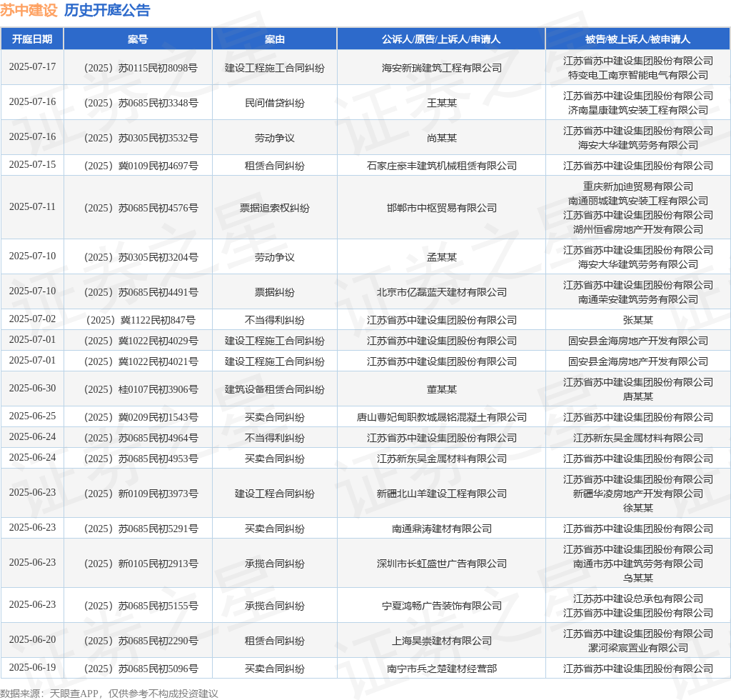
Task: Click plaintiff 王某某
Action: click(x=441, y=103)
